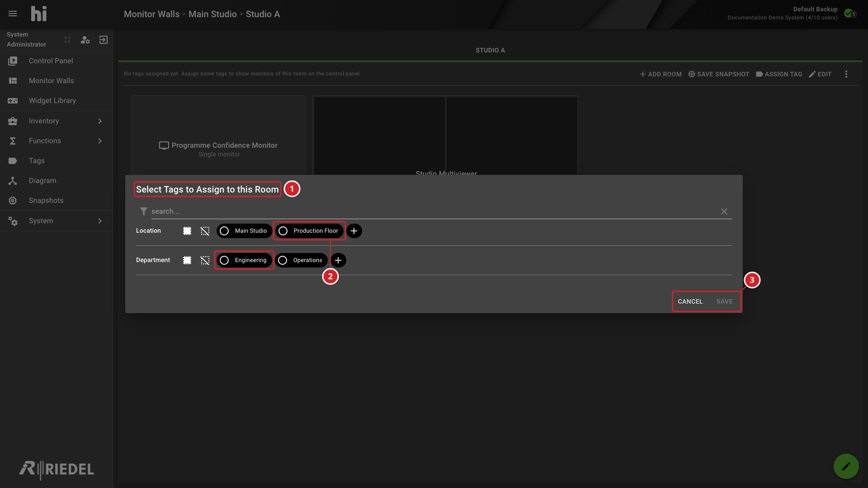Toggle the Main Studio tag
This screenshot has height=488, width=868.
(x=245, y=231)
